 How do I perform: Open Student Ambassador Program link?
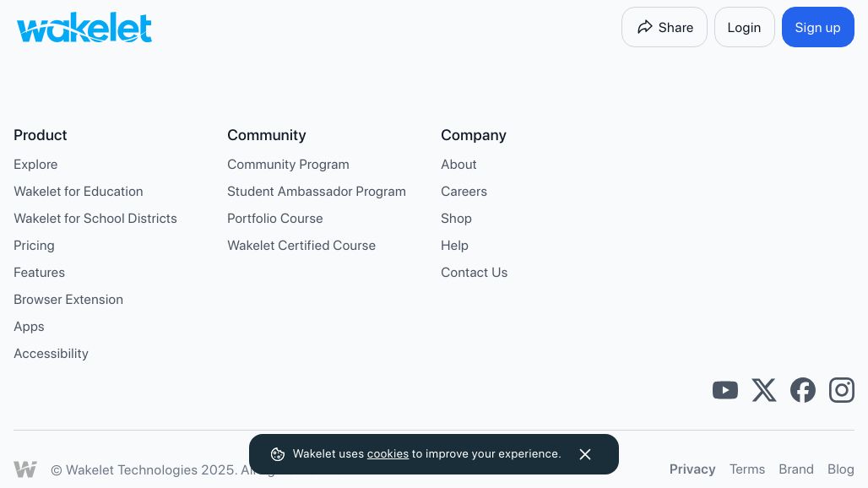coord(316,192)
